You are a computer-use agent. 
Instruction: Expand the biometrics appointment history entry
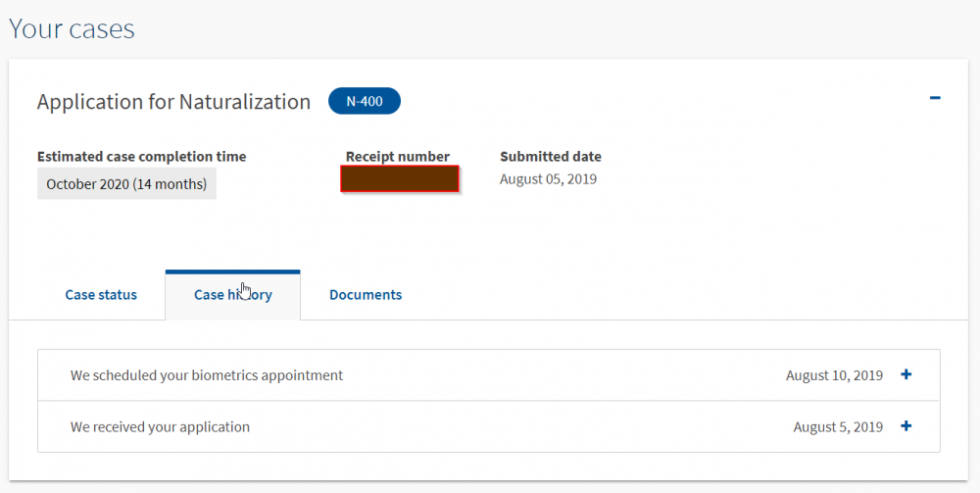tap(906, 374)
